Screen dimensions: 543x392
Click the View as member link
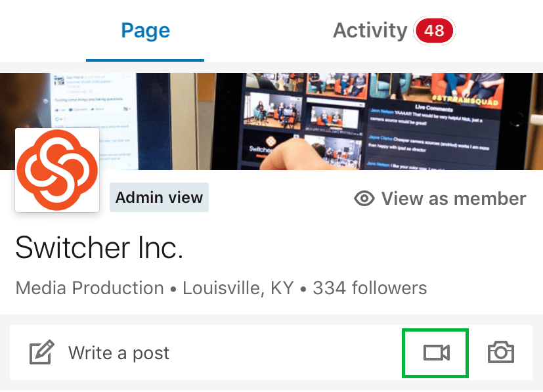click(x=440, y=198)
